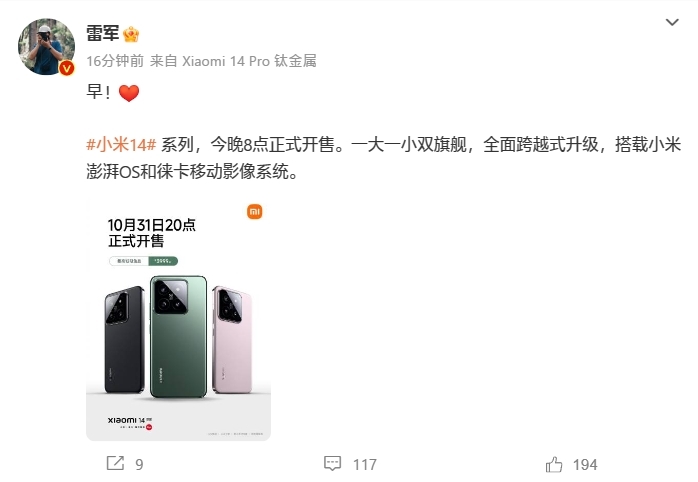Expand the post options chevron menu

672,22
